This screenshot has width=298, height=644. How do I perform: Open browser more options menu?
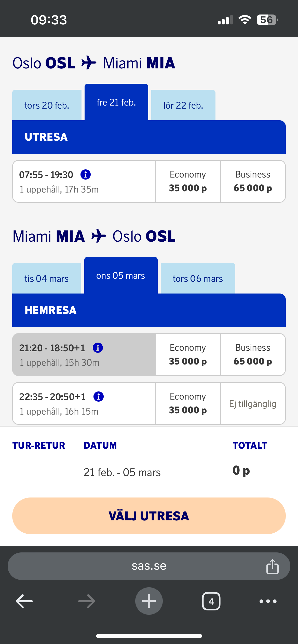[x=268, y=601]
